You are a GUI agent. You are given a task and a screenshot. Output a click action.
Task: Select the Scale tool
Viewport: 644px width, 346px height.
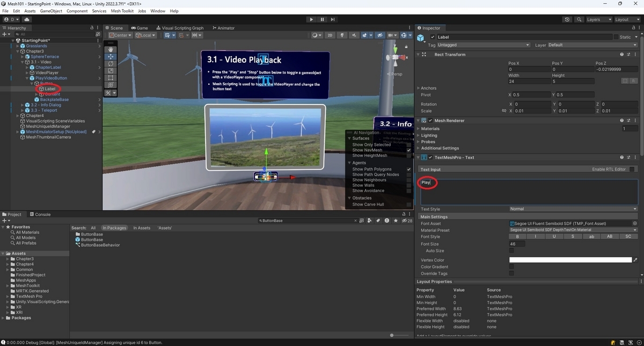(111, 70)
